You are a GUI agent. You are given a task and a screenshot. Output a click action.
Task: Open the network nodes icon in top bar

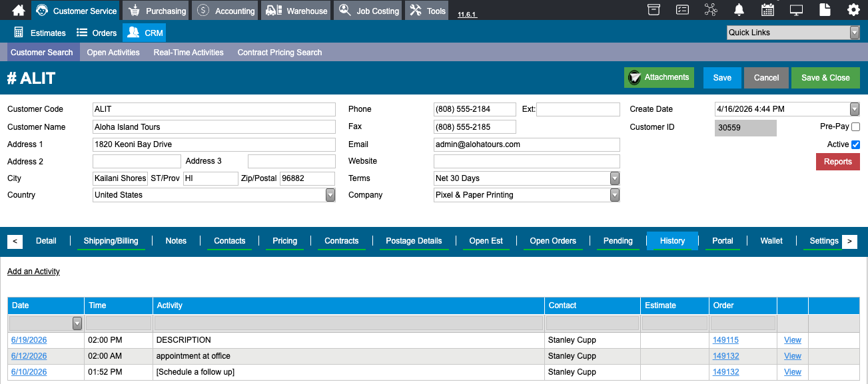711,10
